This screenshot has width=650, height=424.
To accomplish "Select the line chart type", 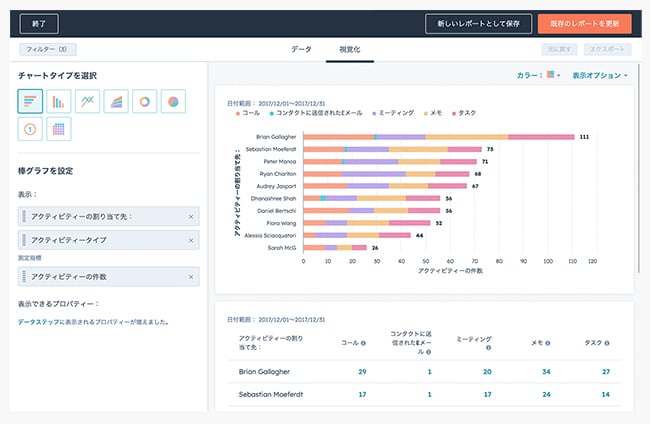I will click(87, 101).
